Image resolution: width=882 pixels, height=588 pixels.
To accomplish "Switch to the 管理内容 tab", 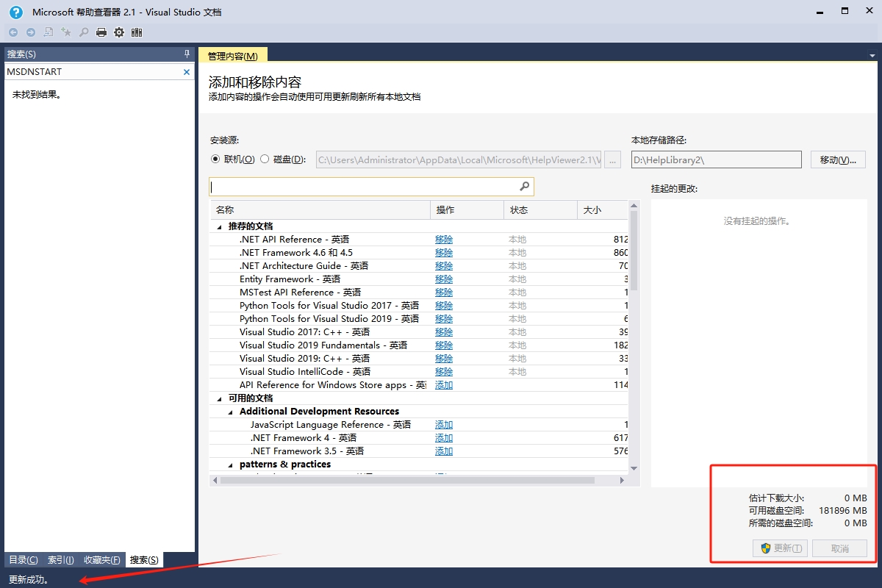I will pyautogui.click(x=233, y=56).
